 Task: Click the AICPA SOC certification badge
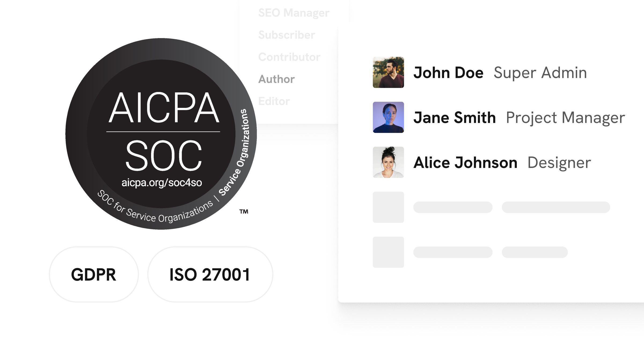[x=161, y=134]
